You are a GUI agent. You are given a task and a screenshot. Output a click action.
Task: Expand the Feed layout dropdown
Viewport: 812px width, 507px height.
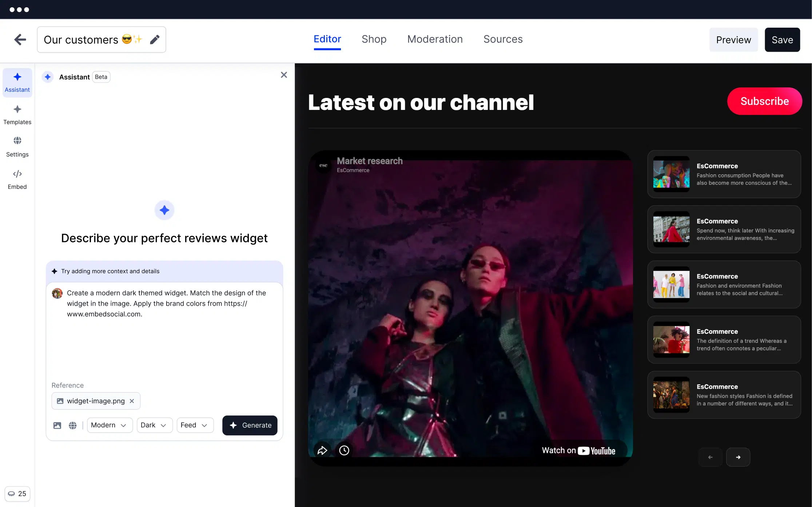click(195, 425)
